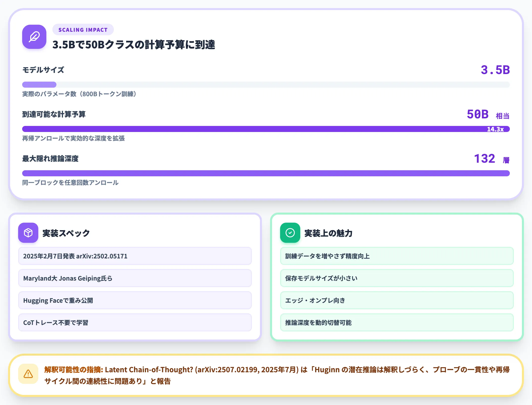Click the purple feather icon
The height and width of the screenshot is (405, 532).
point(34,37)
